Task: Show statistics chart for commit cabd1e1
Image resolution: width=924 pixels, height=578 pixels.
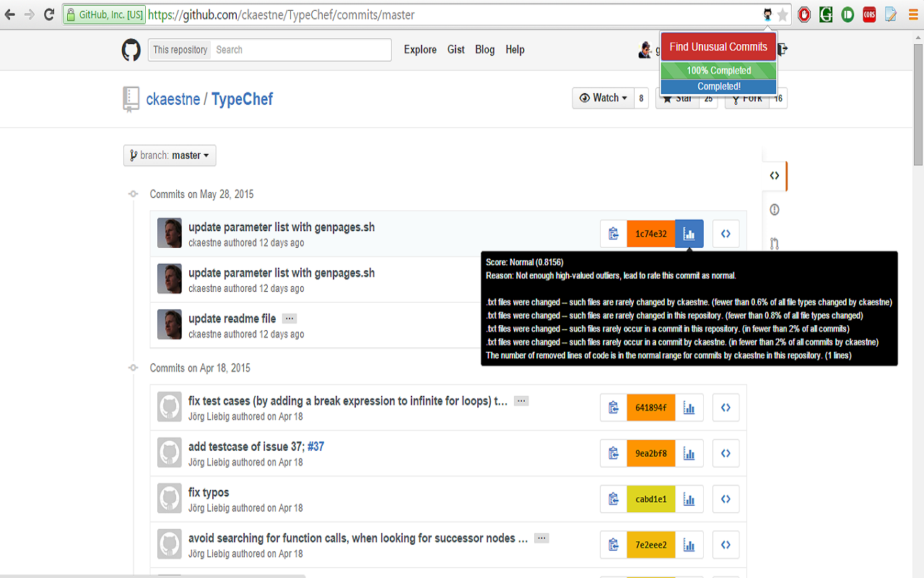Action: click(x=689, y=499)
